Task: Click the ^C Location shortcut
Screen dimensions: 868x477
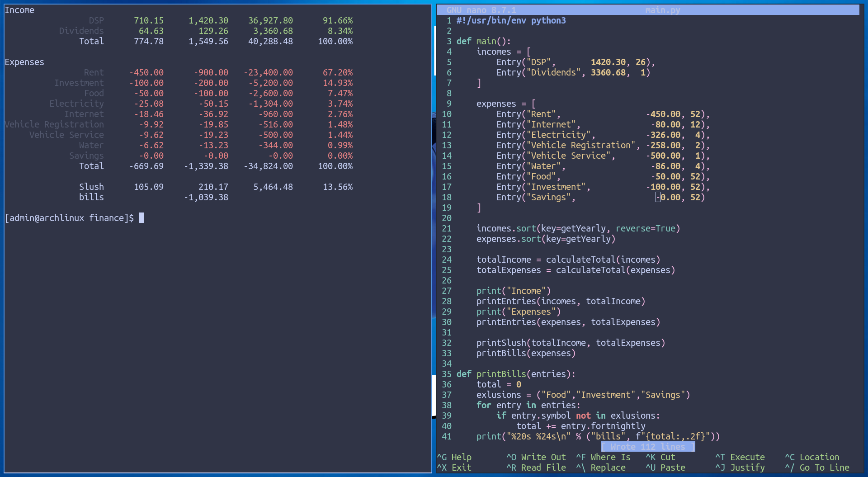Action: pos(812,457)
